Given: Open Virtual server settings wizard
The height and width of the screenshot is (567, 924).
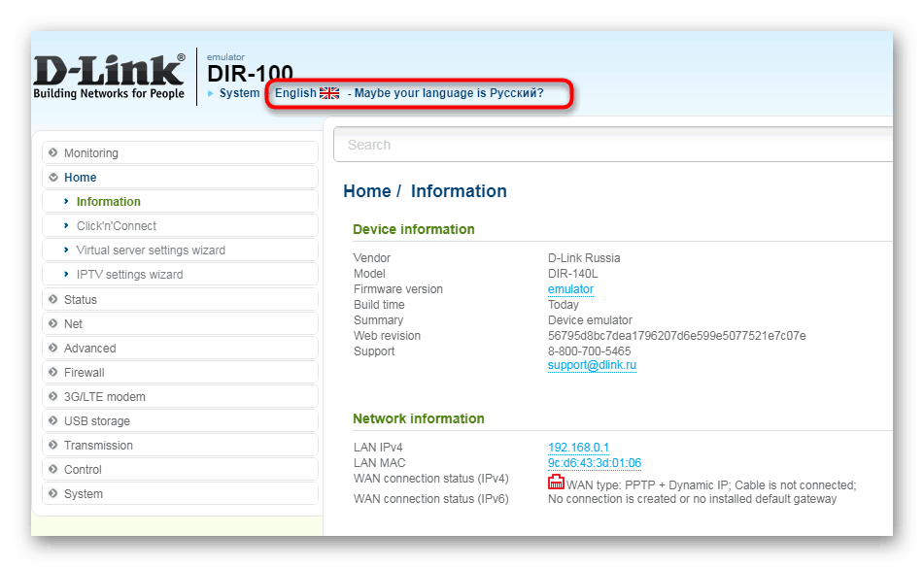Looking at the screenshot, I should click(x=181, y=250).
